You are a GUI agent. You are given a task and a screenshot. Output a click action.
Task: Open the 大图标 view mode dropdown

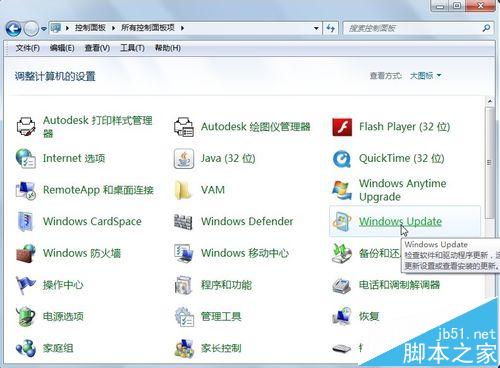click(x=425, y=76)
